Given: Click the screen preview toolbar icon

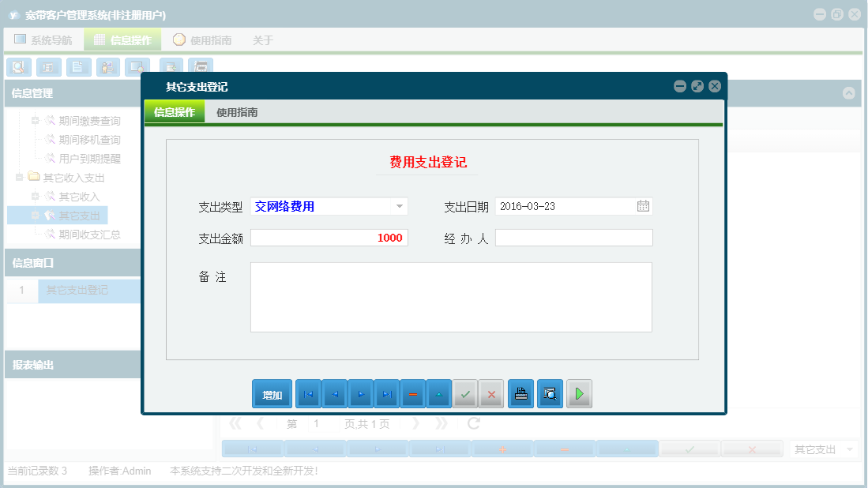Looking at the screenshot, I should (138, 67).
